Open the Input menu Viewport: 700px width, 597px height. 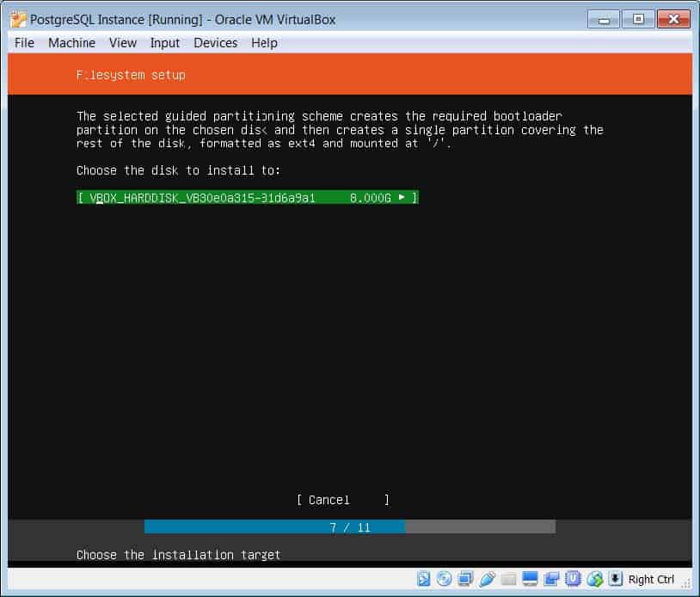click(165, 43)
